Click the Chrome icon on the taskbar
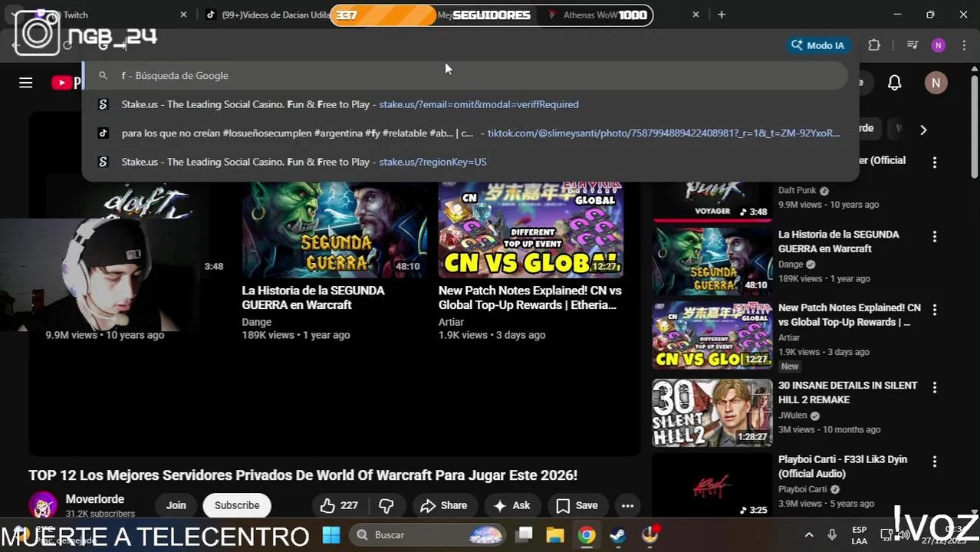 point(587,534)
